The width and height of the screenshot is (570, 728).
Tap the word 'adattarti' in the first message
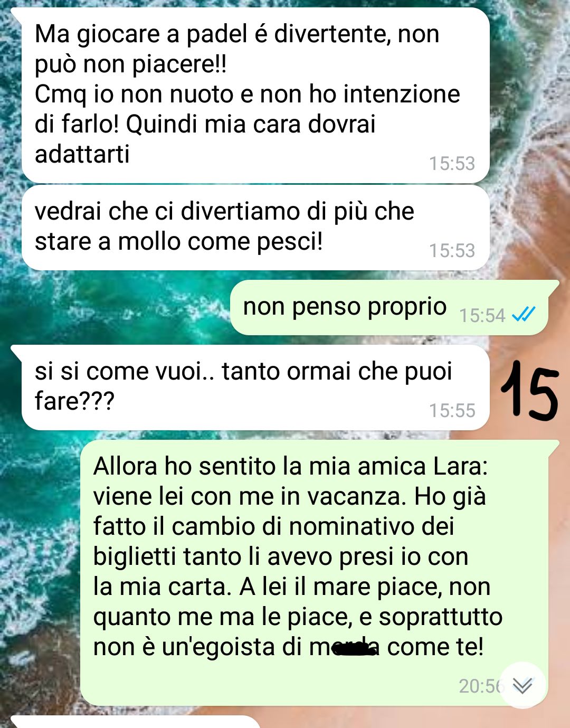(x=82, y=154)
